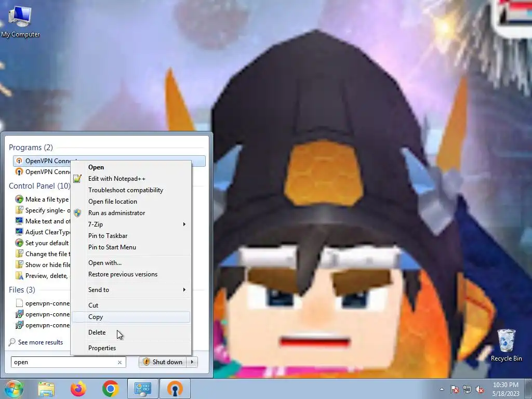Expand the Shut down options arrow

pyautogui.click(x=192, y=362)
